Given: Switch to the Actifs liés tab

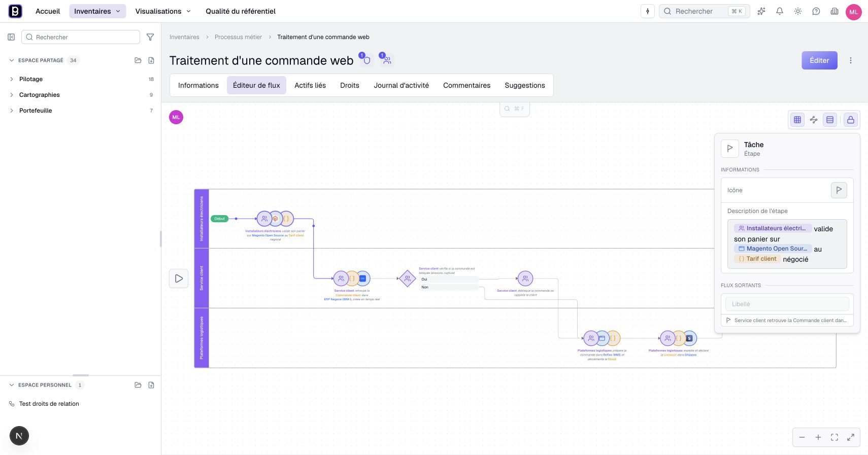Looking at the screenshot, I should pyautogui.click(x=310, y=85).
